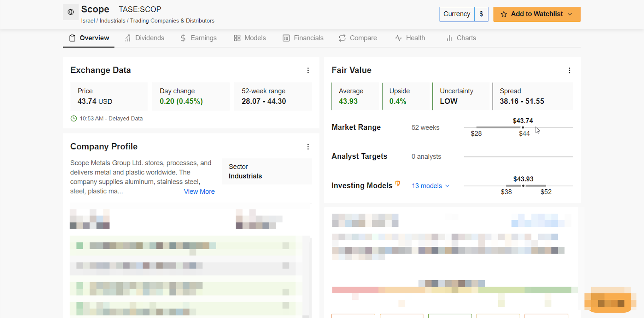Click the Market Range 52-week slider marker
644x318 pixels.
point(523,127)
